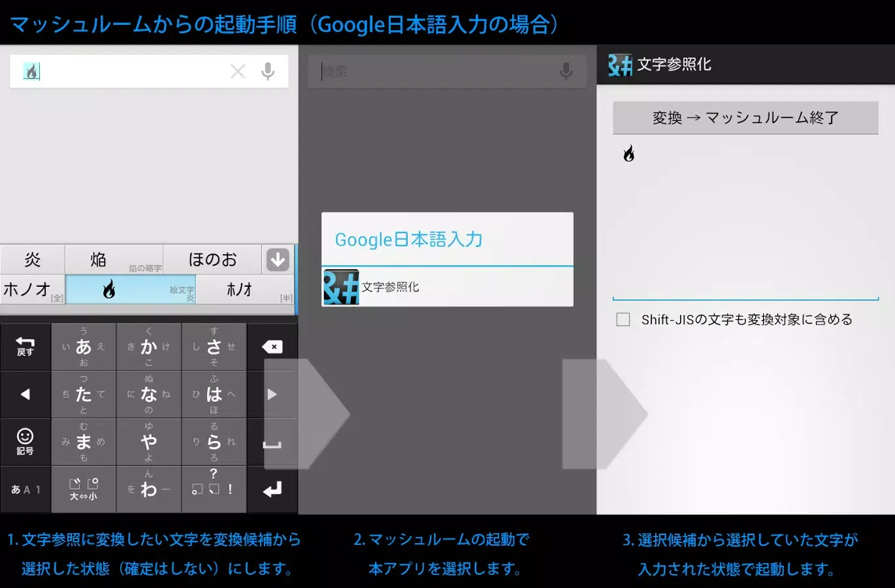Enable Shift-JISの文字も変換対象に含める checkbox

click(x=623, y=319)
